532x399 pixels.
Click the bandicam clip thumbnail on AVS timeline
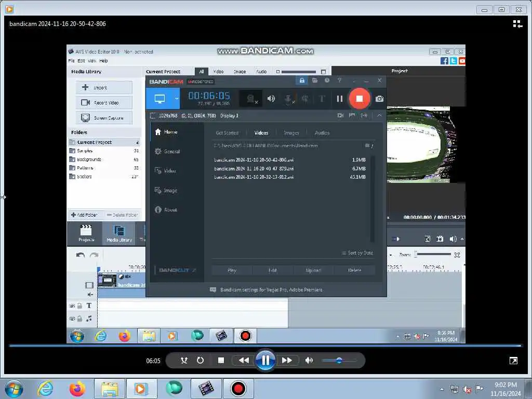coord(107,281)
